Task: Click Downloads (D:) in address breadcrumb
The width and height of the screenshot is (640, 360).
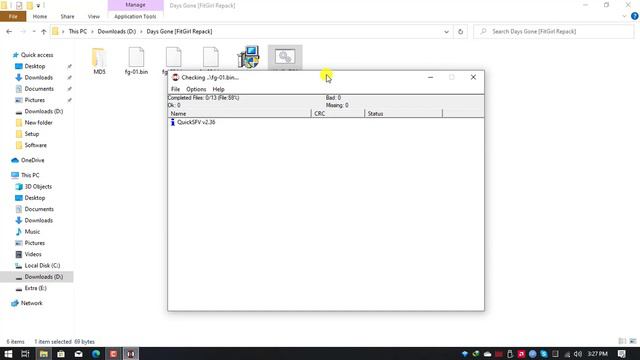Action: click(116, 31)
